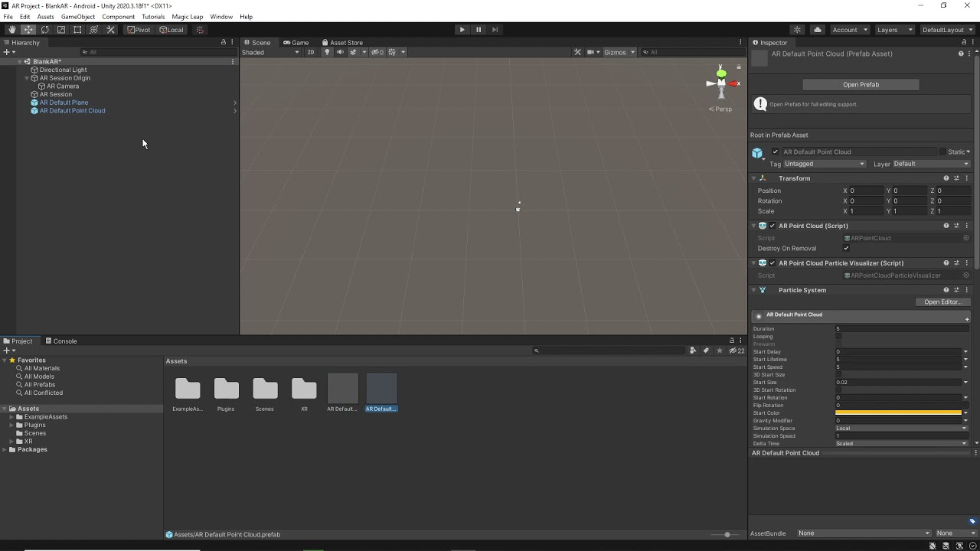Open the DefaultLayout dropdown
980x551 pixels.
point(947,30)
